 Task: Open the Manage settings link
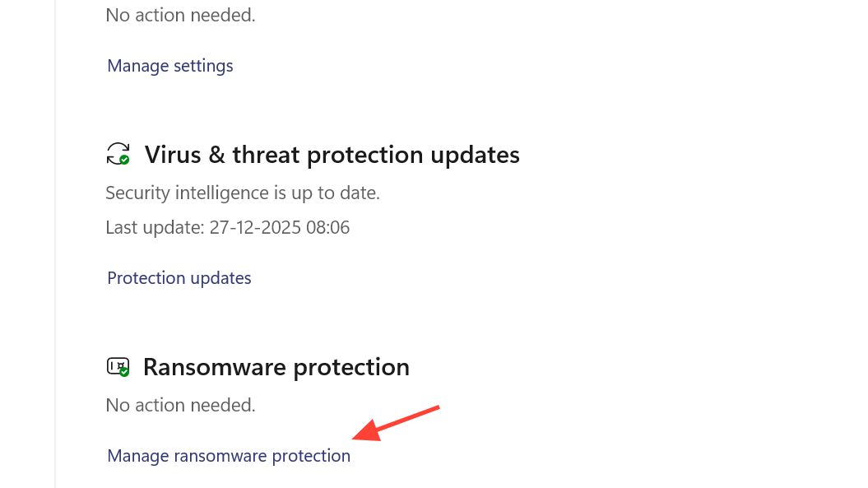[x=170, y=66]
